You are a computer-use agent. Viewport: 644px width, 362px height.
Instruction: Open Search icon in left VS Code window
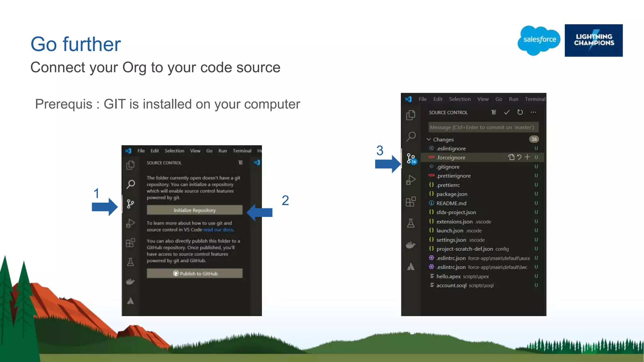[130, 184]
